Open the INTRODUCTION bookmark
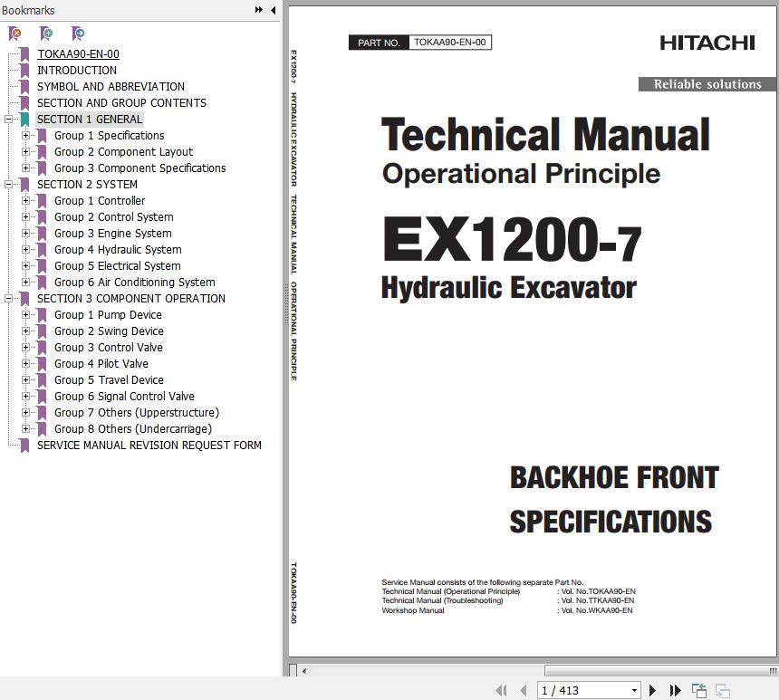This screenshot has width=779, height=700. [77, 71]
